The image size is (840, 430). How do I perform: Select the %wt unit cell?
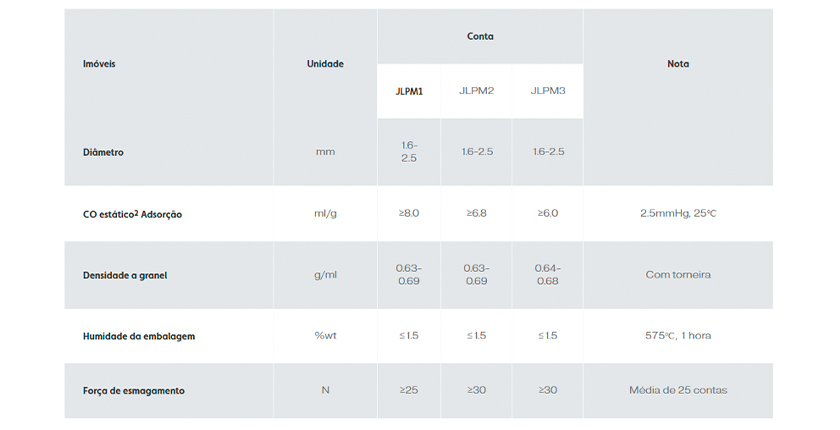pyautogui.click(x=325, y=335)
